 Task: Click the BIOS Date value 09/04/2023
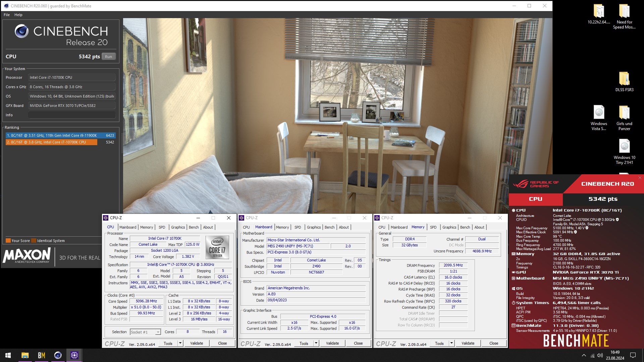[x=316, y=300]
